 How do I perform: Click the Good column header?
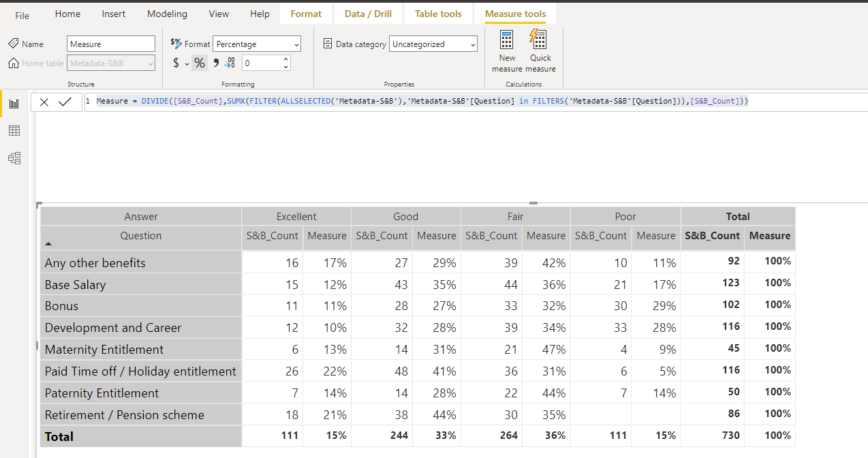click(406, 216)
